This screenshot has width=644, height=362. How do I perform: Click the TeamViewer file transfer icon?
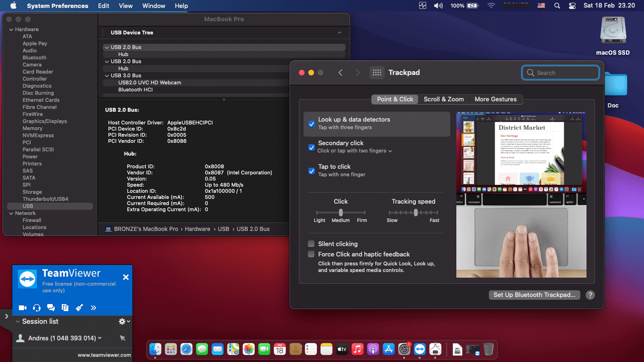pos(65,308)
